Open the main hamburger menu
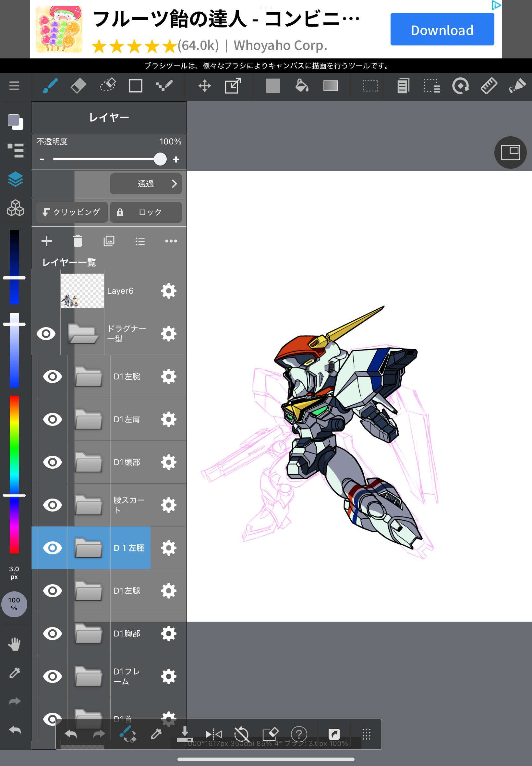 (14, 86)
